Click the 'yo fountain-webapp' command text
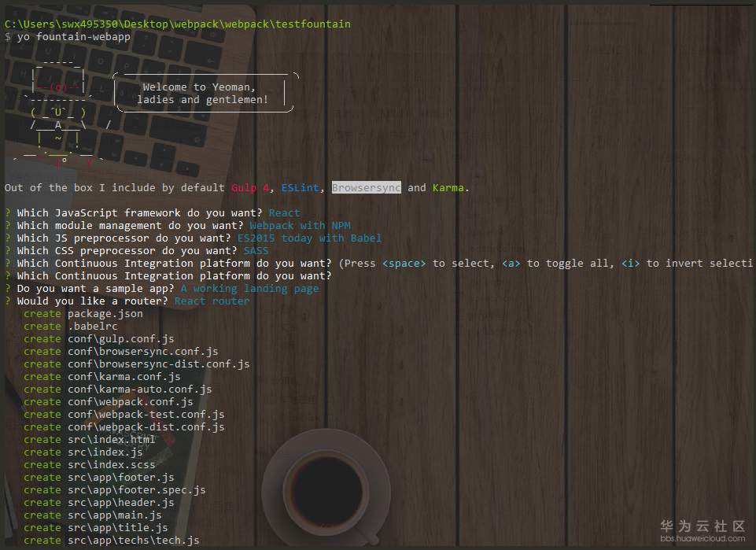Image resolution: width=756 pixels, height=550 pixels. pos(74,37)
